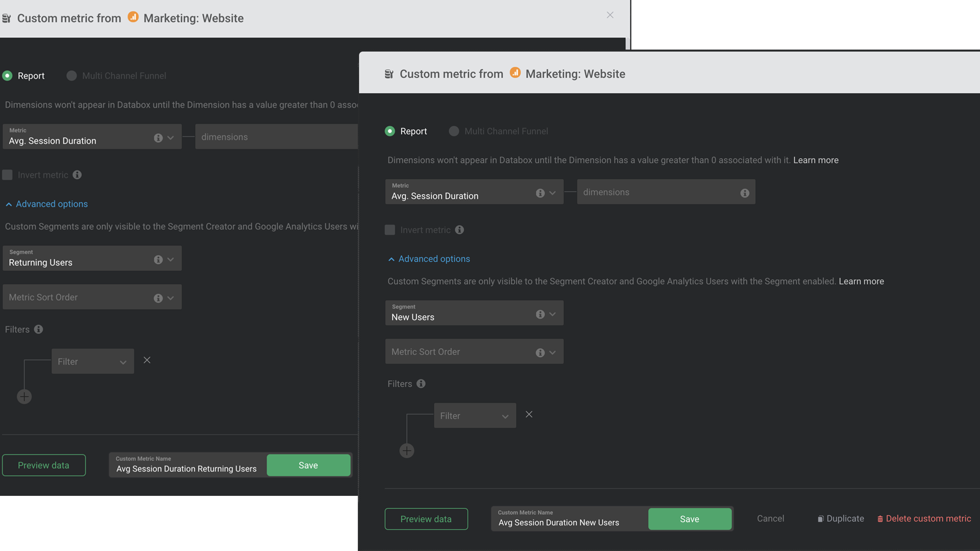Open the info tooltip for Avg. Session Duration
The image size is (980, 551).
pyautogui.click(x=540, y=193)
